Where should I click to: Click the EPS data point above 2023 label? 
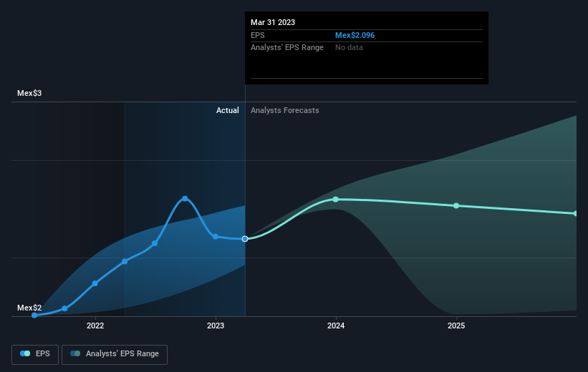pyautogui.click(x=216, y=236)
